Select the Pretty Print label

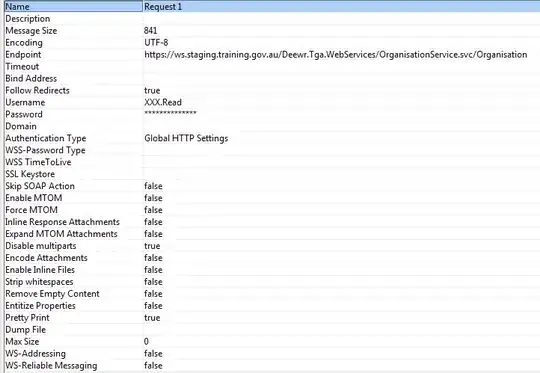point(27,318)
